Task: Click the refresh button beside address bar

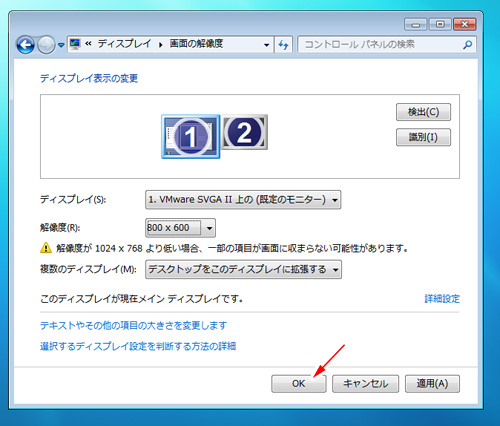Action: [x=283, y=45]
